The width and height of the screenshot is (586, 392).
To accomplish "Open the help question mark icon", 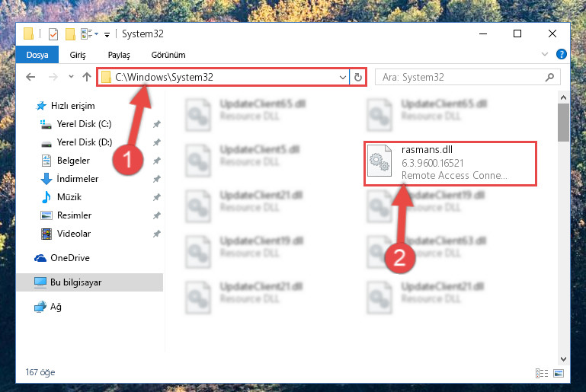I will click(x=561, y=54).
